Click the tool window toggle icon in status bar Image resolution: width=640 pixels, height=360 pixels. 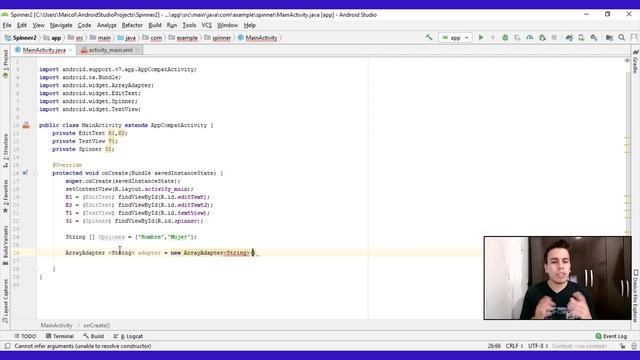click(x=7, y=346)
